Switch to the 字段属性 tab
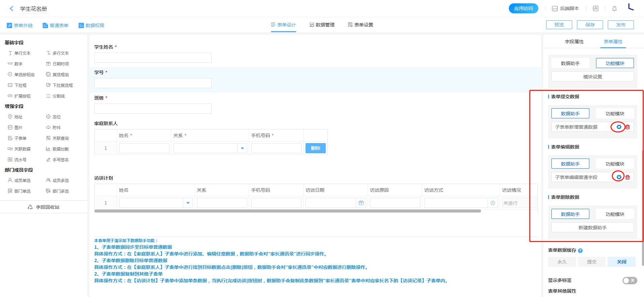 [574, 42]
